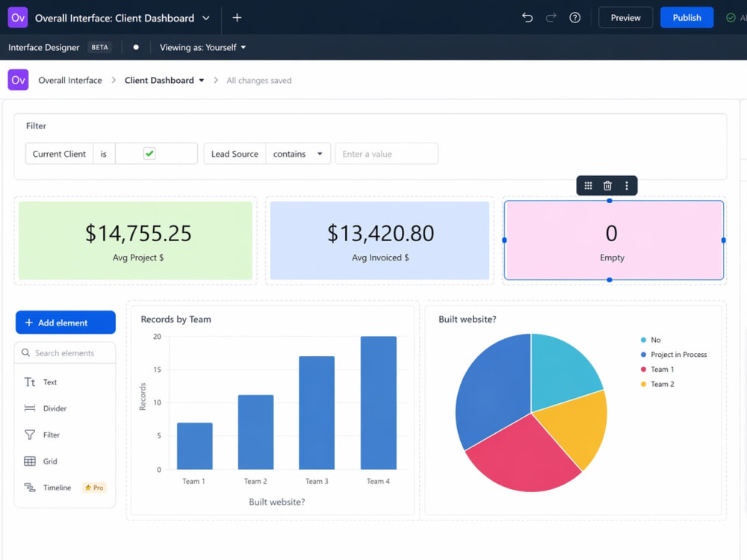This screenshot has height=560, width=747.
Task: Redo the last change
Action: (x=551, y=18)
